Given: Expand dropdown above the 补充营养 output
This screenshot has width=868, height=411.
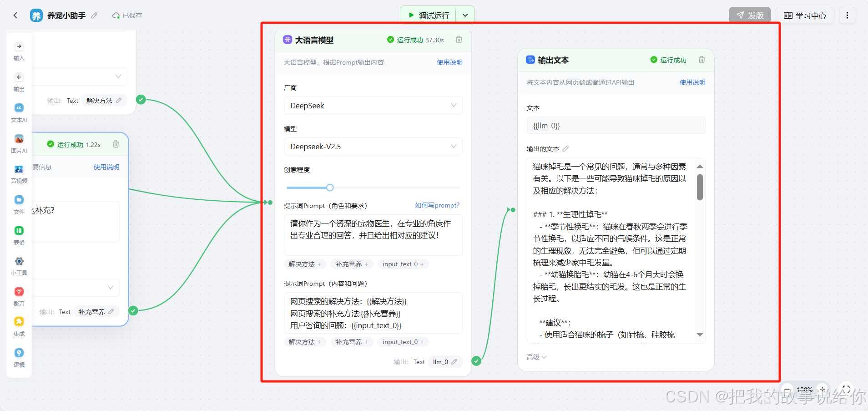Looking at the screenshot, I should (110, 288).
